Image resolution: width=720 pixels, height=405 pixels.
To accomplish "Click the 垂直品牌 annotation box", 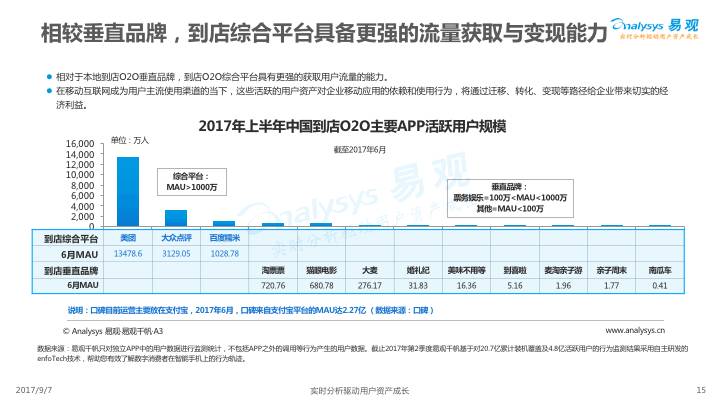I will coord(510,198).
